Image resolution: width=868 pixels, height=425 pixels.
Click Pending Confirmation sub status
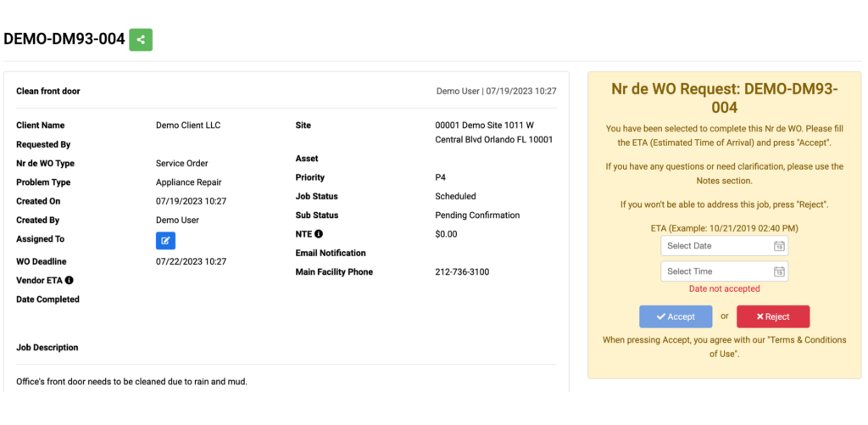click(477, 215)
